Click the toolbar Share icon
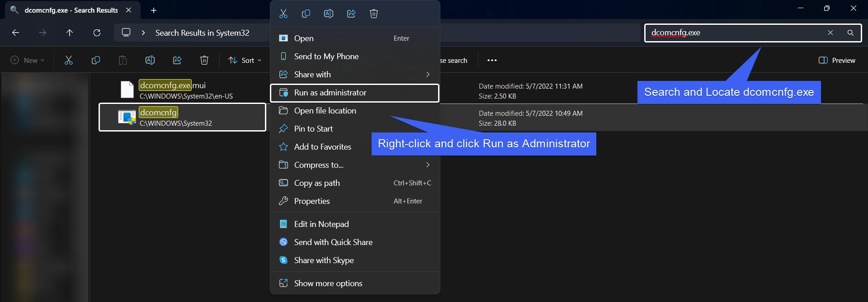Viewport: 868px width, 302px height. click(177, 60)
